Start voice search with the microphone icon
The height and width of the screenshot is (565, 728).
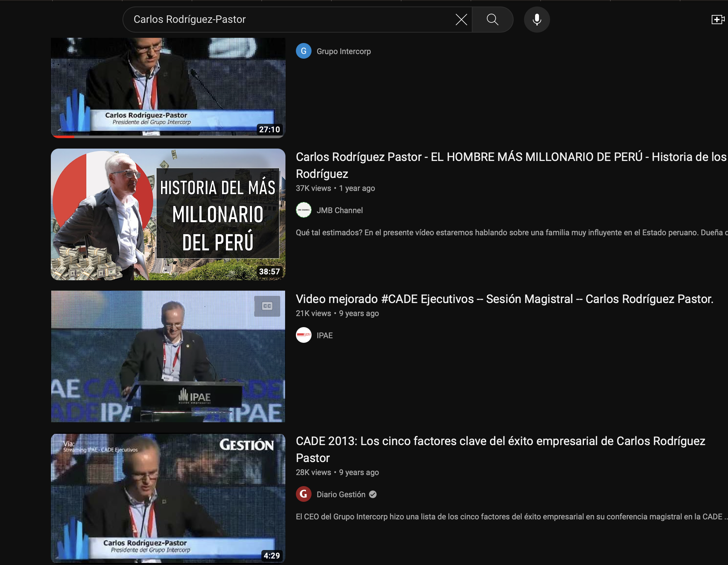pos(537,20)
